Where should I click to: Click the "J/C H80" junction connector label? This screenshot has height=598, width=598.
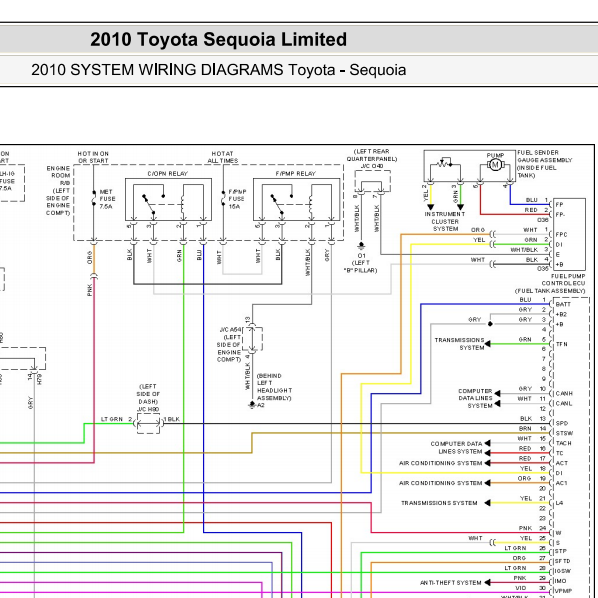[148, 409]
